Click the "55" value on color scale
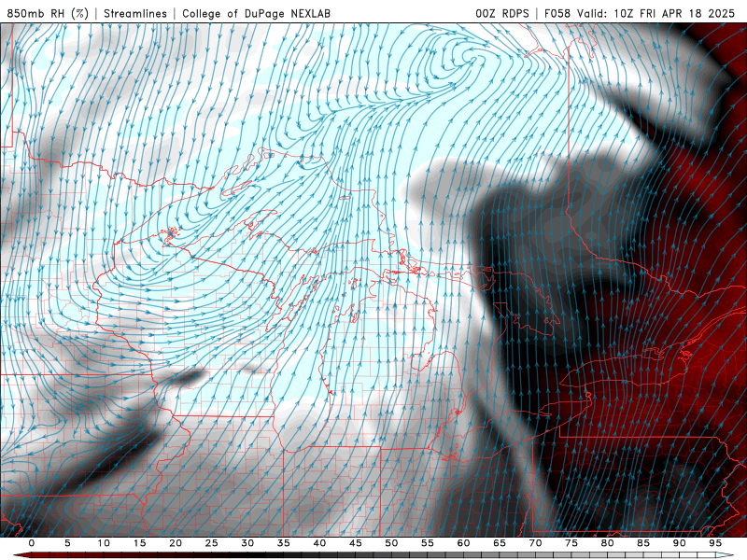Image resolution: width=747 pixels, height=560 pixels. [428, 543]
